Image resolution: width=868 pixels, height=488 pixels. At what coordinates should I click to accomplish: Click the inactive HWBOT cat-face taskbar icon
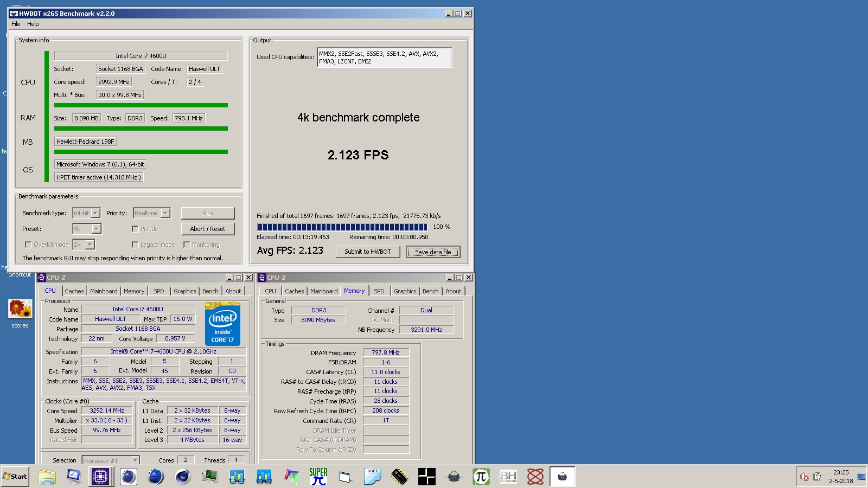coord(454,477)
